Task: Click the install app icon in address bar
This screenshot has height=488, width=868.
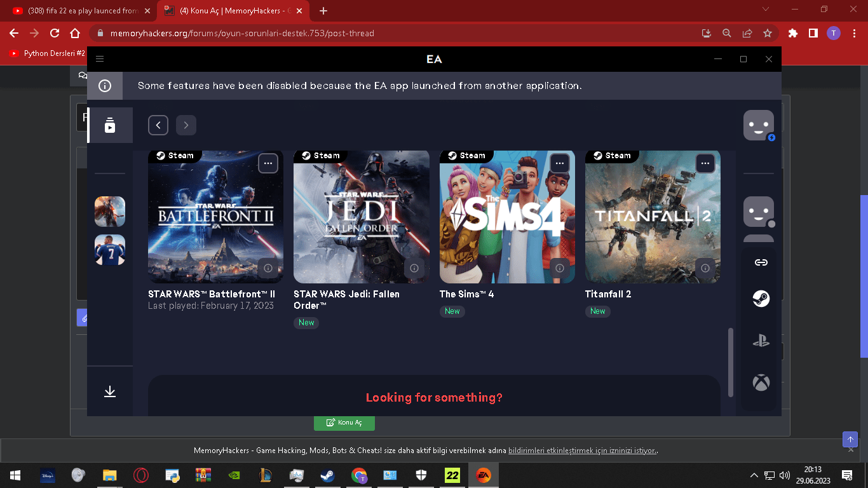Action: 706,33
